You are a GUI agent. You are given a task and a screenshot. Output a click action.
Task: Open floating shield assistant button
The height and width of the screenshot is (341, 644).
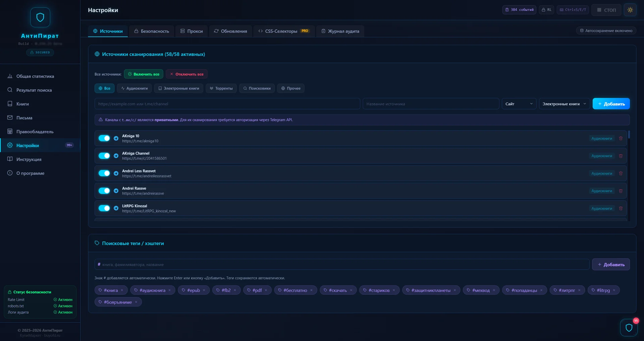pyautogui.click(x=629, y=328)
